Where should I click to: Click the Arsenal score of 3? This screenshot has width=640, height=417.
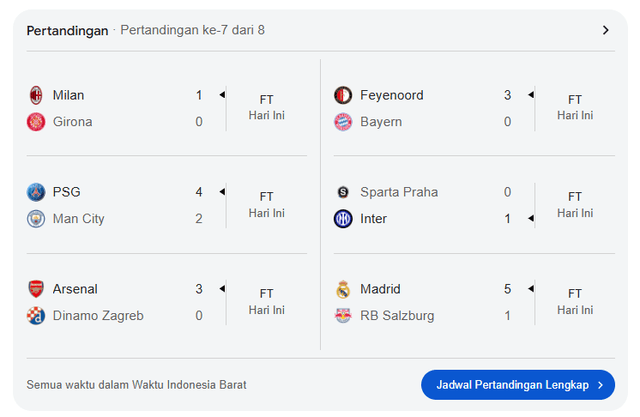click(199, 289)
